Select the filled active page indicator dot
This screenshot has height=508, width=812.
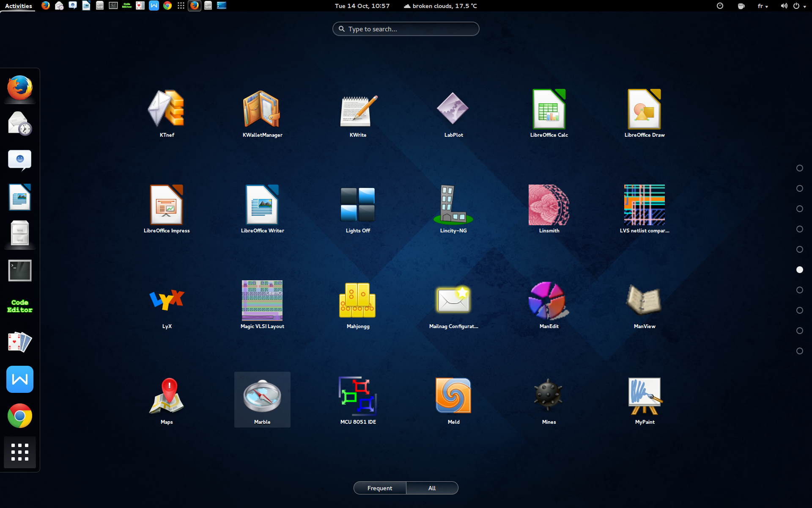799,270
